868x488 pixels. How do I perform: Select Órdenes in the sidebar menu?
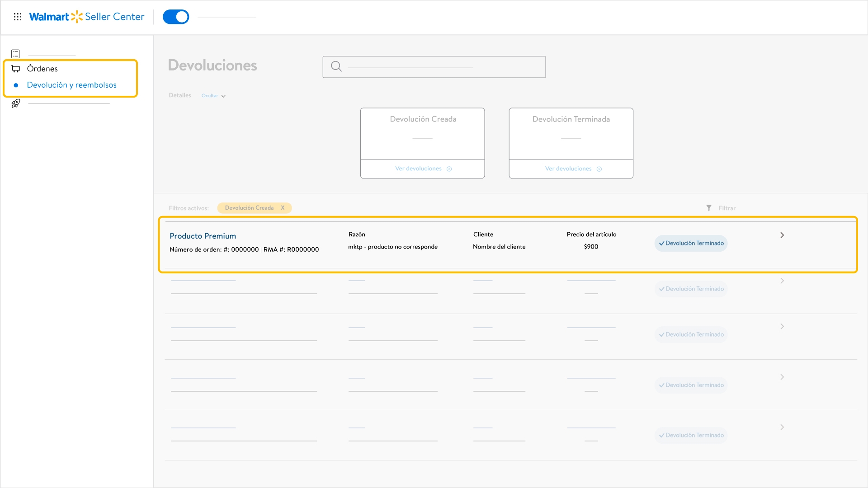click(x=42, y=69)
